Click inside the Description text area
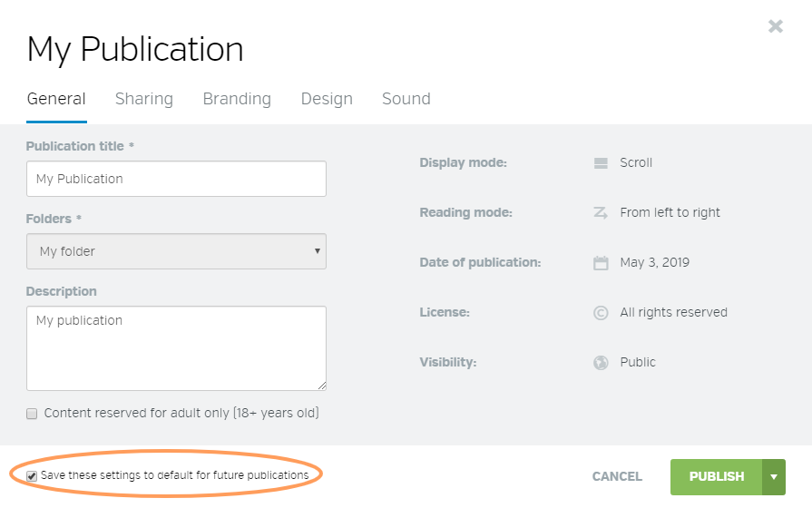The width and height of the screenshot is (812, 508). point(176,348)
